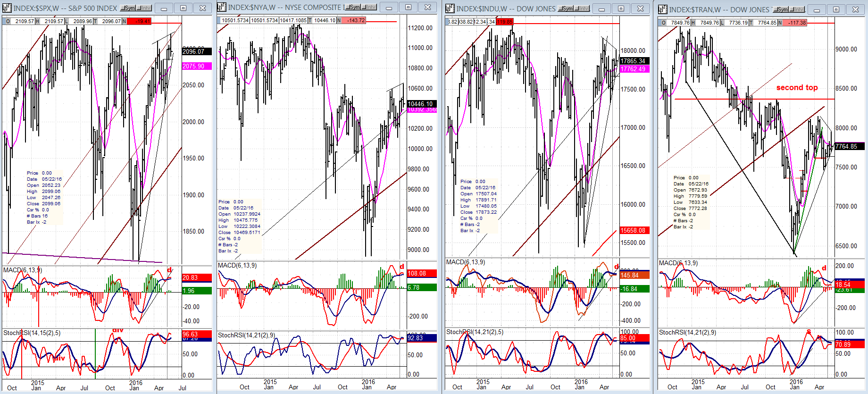
Task: Maximize the S&P 500 Index chart window
Action: point(183,8)
